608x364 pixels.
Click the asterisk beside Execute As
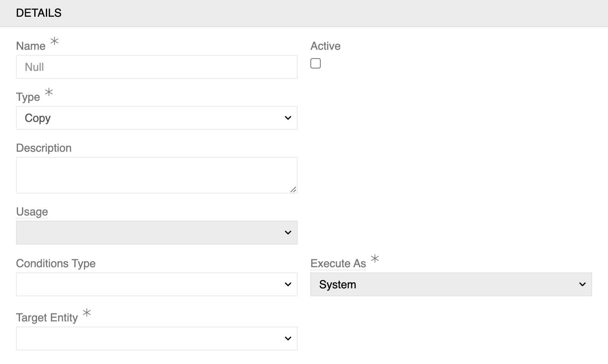(x=375, y=259)
